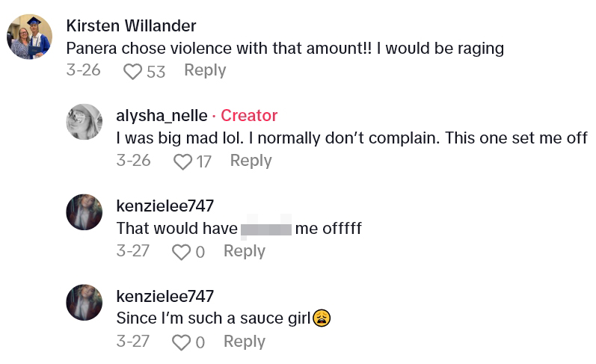
Task: Reply to 'That would have set me offfff'
Action: 245,251
